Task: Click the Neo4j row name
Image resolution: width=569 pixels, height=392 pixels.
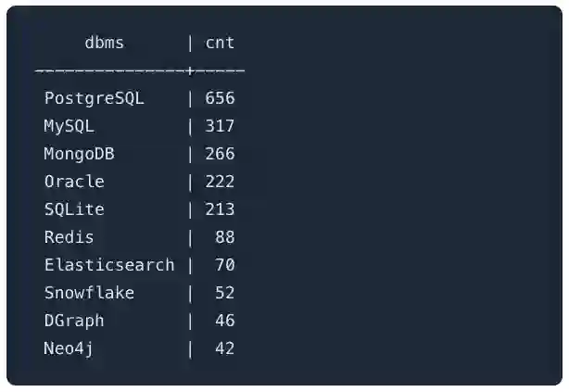Action: tap(70, 348)
